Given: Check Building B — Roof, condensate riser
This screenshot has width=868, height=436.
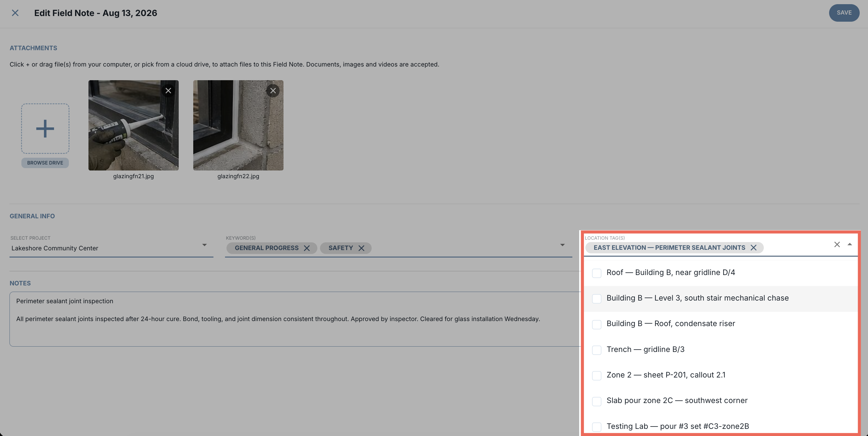Looking at the screenshot, I should 597,324.
